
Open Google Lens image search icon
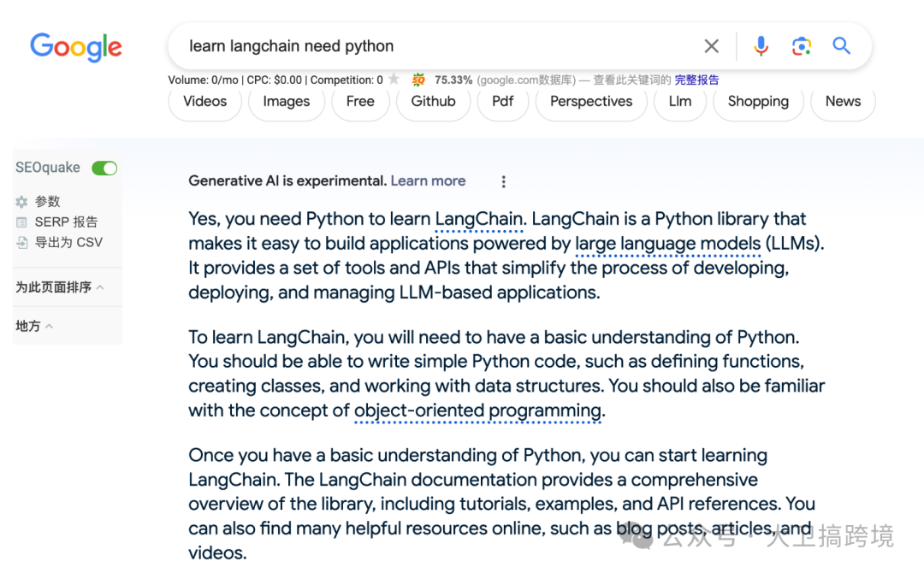tap(802, 46)
